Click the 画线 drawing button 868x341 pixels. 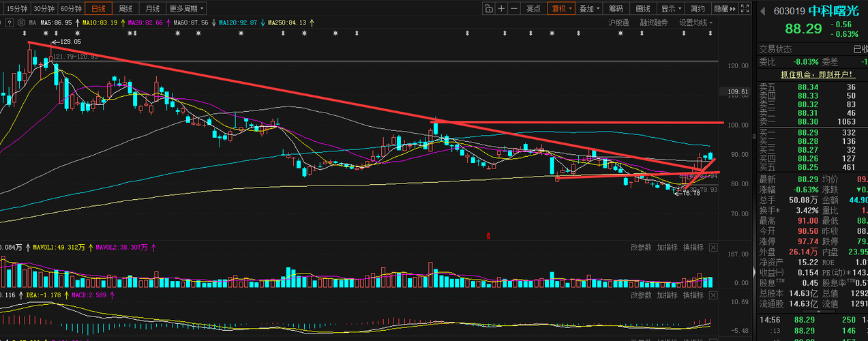coord(643,9)
